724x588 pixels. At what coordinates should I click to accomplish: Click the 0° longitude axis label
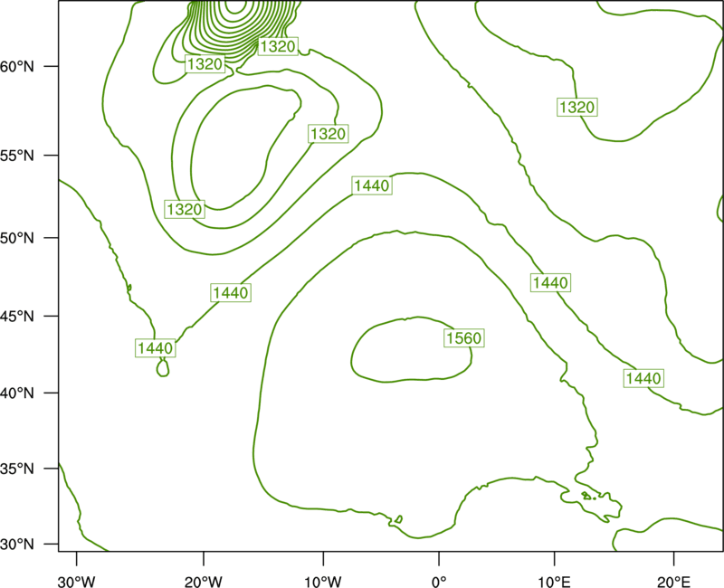[439, 582]
